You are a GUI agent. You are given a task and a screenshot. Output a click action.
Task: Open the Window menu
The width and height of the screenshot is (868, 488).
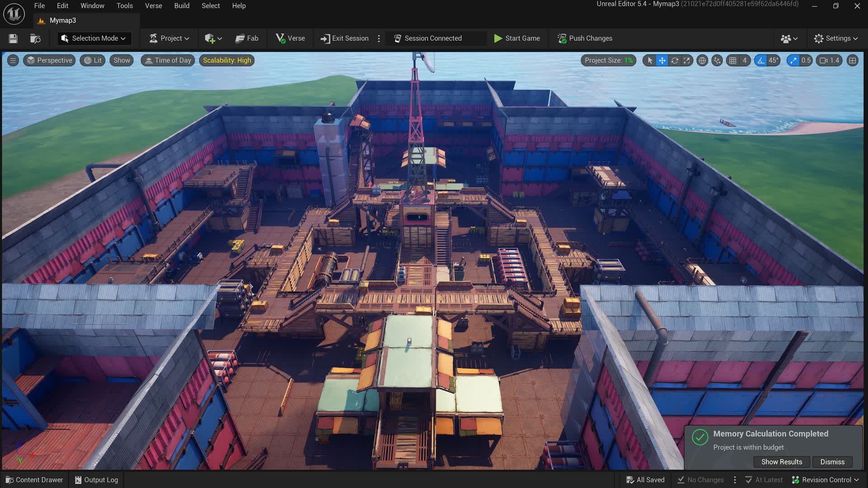92,6
